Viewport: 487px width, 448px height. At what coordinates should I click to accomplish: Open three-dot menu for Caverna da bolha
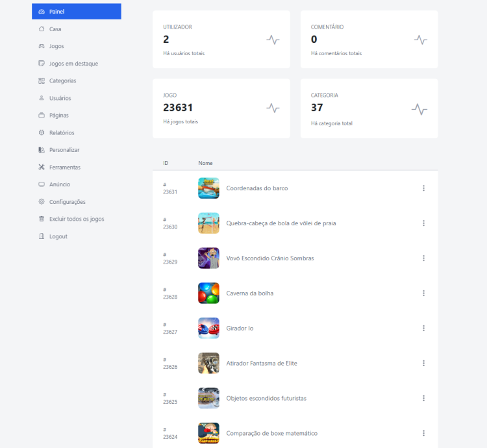click(x=423, y=293)
